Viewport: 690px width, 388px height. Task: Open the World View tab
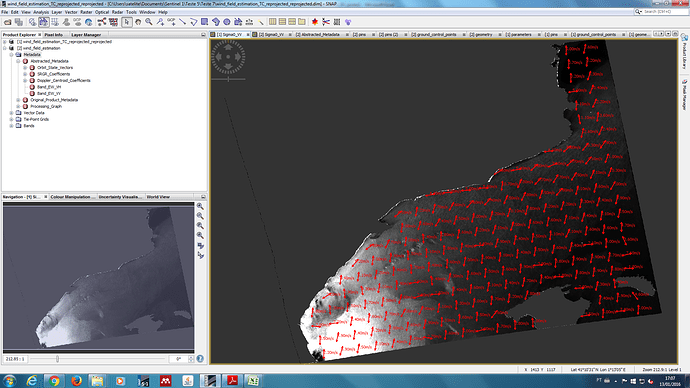pos(158,197)
